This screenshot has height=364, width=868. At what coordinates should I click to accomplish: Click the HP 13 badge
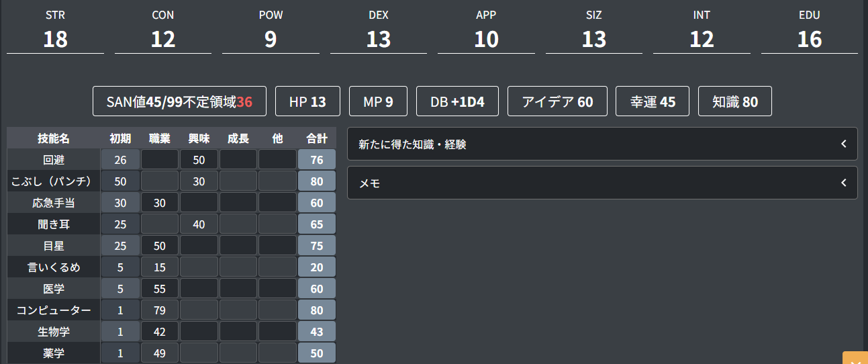[x=307, y=101]
